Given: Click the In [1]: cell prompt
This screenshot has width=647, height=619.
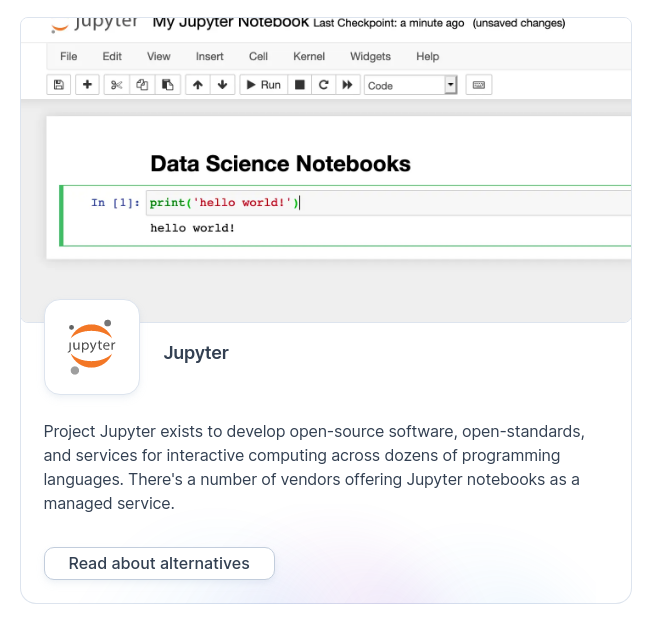Looking at the screenshot, I should pyautogui.click(x=115, y=203).
